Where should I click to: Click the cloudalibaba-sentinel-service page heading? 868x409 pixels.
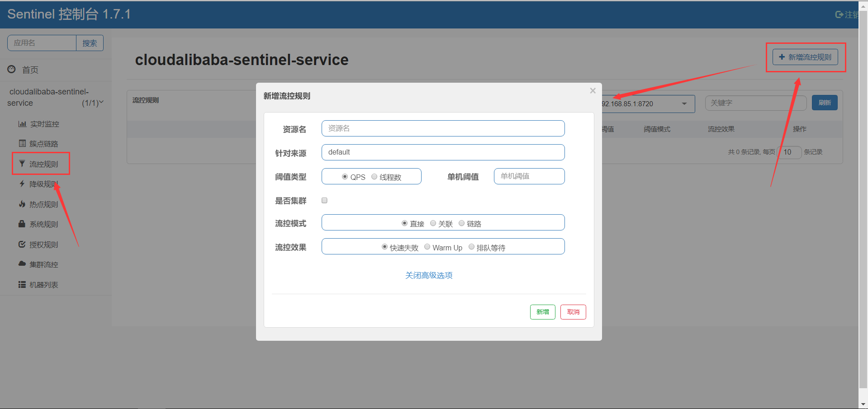tap(242, 60)
